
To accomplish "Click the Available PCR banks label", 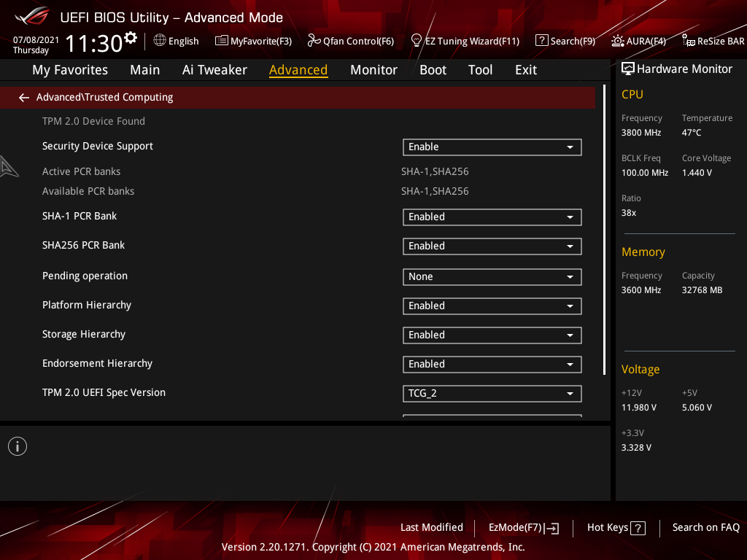I will pos(88,191).
